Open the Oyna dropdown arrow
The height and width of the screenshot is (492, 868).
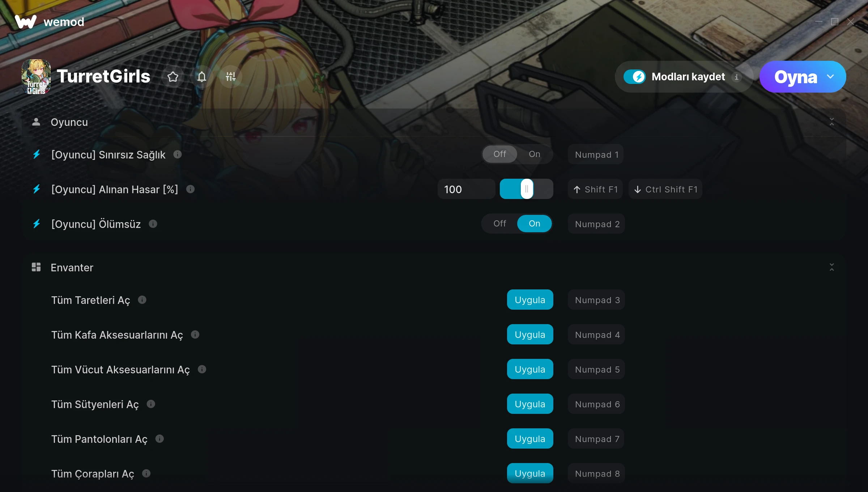(830, 77)
